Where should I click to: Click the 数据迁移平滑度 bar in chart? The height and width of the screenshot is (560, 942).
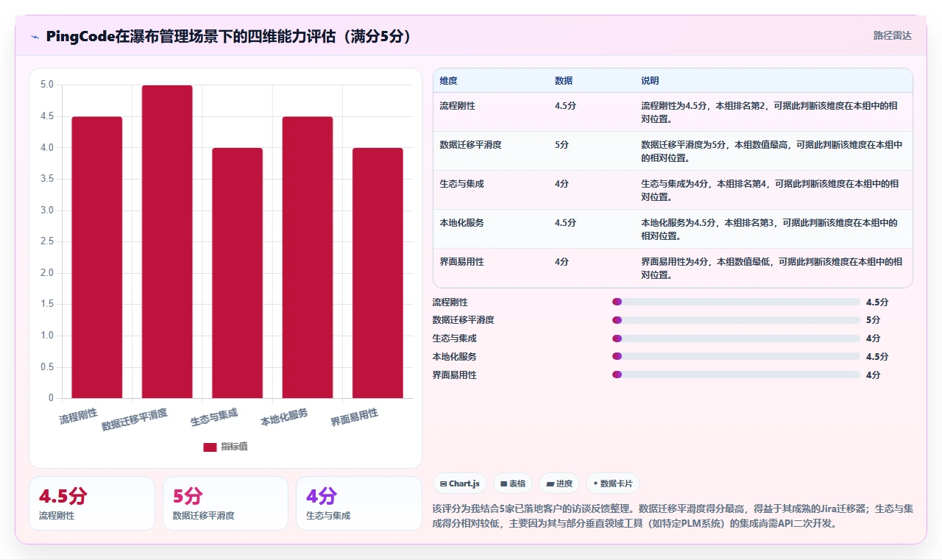click(167, 242)
